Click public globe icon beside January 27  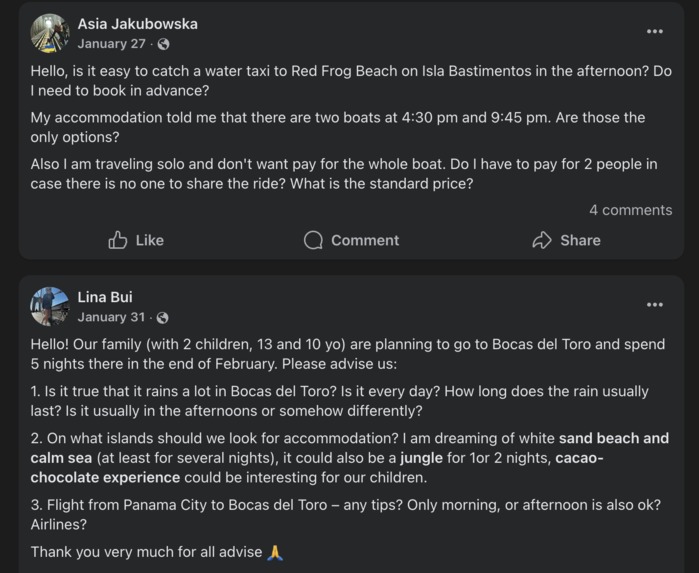pyautogui.click(x=163, y=44)
